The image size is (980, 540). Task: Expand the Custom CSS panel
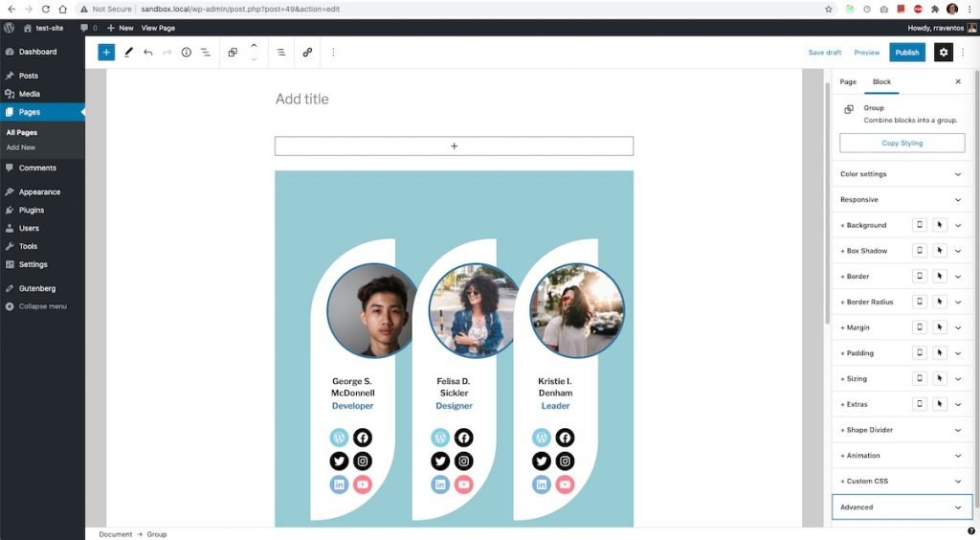[902, 482]
